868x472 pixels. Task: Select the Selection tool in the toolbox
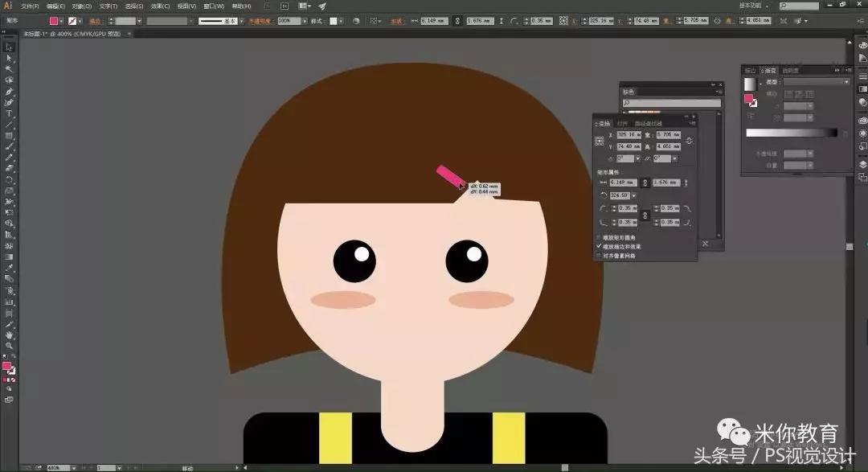pyautogui.click(x=9, y=47)
